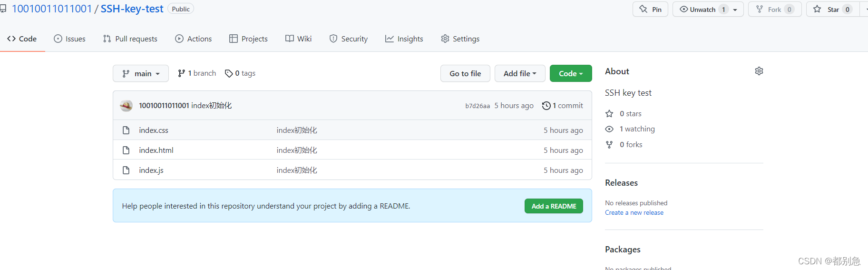Screen dimensions: 868x270
Task: View the 1 commit history link
Action: (563, 106)
